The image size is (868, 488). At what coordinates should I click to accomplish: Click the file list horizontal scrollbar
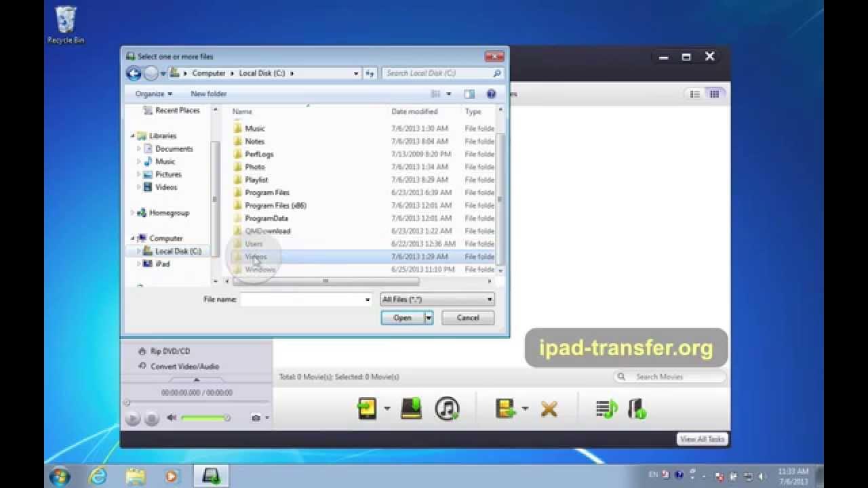coord(325,281)
